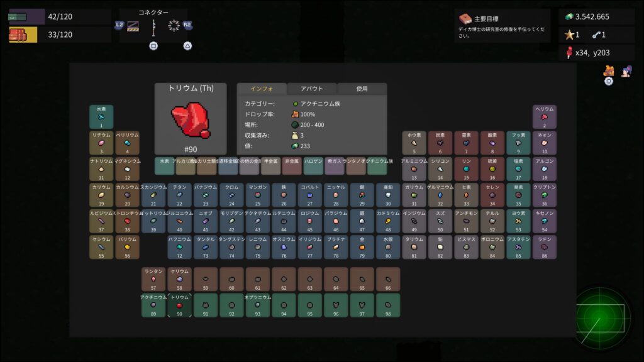Open the 使用 tab
Screen dimensions: 644x362
click(x=362, y=89)
